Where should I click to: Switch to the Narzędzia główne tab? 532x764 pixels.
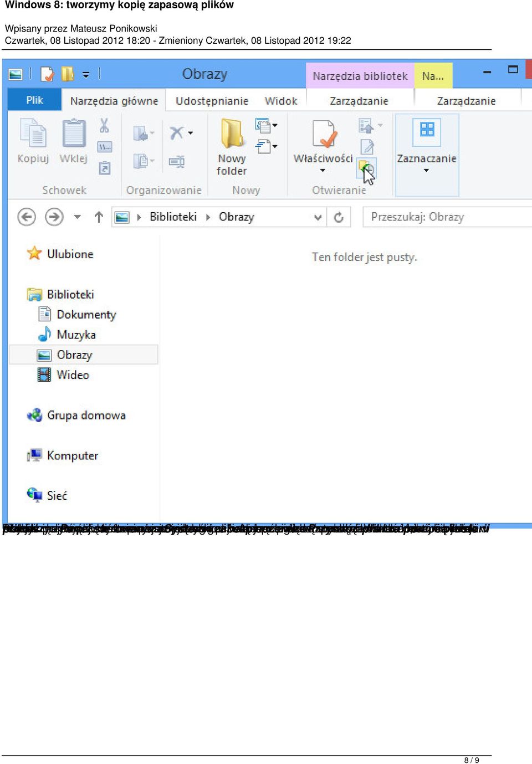pyautogui.click(x=114, y=101)
